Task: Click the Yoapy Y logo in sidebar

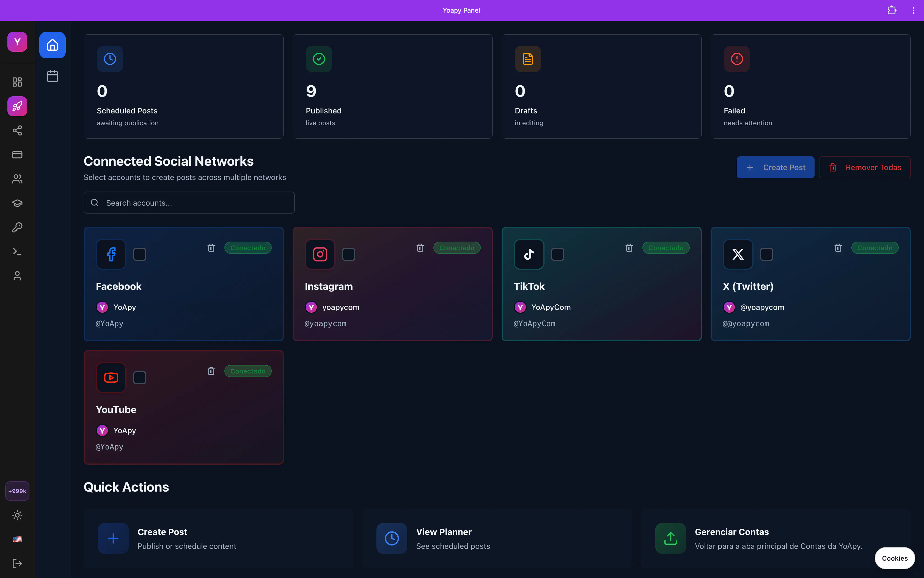Action: (x=17, y=42)
